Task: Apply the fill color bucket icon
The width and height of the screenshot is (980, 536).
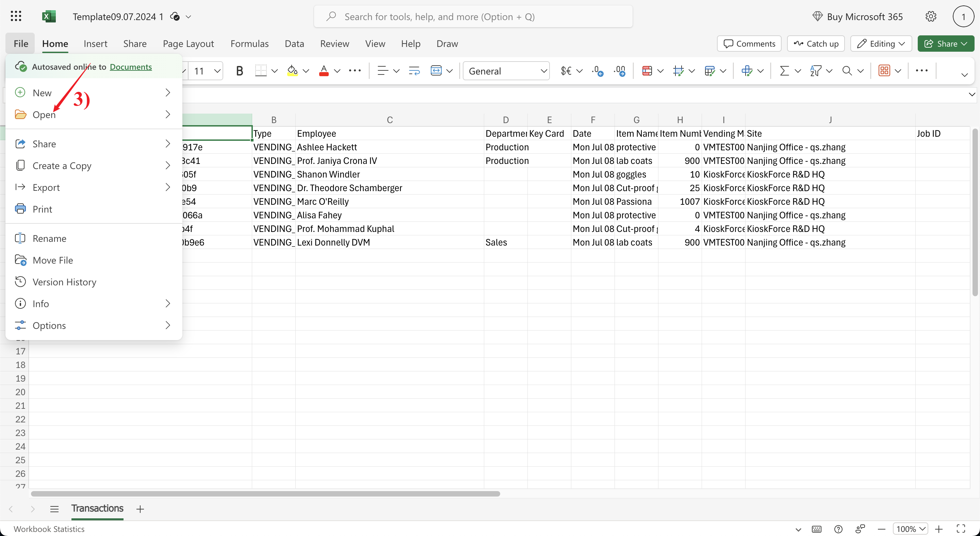Action: (292, 71)
